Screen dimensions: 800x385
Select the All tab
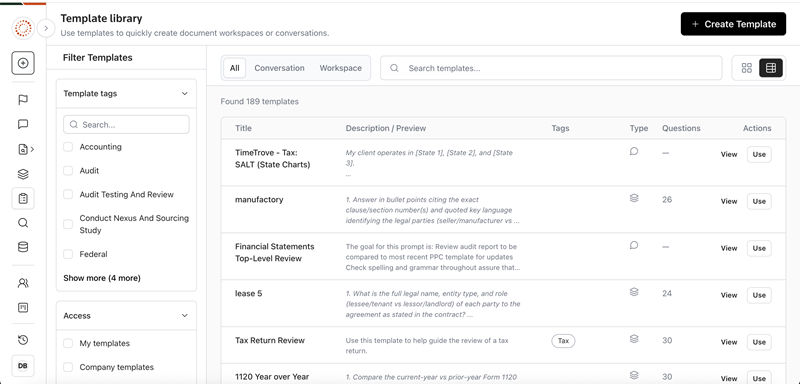[235, 68]
